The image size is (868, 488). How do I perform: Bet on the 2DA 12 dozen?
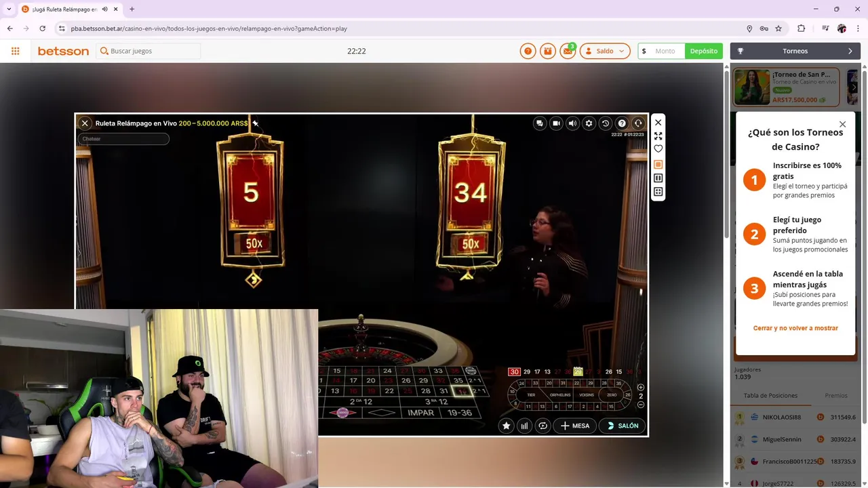click(361, 402)
